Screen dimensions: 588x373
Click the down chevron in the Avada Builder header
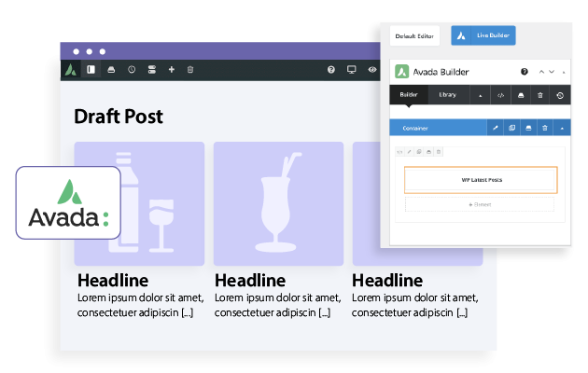pyautogui.click(x=551, y=71)
